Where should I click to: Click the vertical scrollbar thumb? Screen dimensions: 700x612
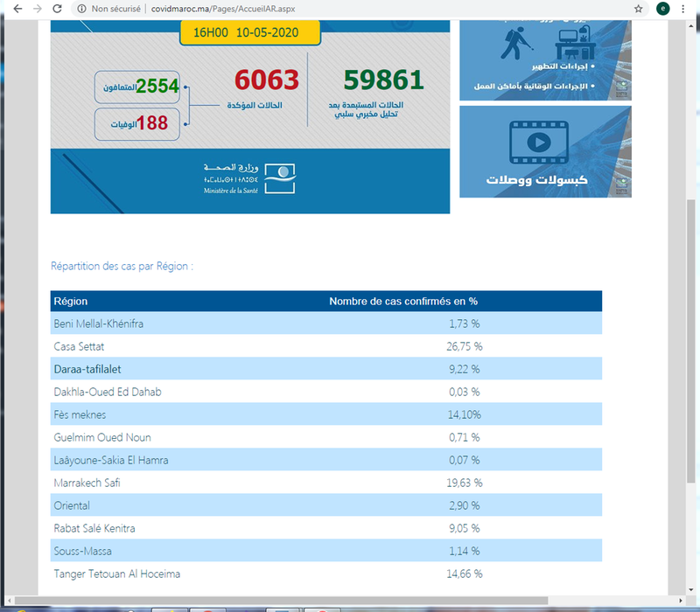pyautogui.click(x=692, y=341)
